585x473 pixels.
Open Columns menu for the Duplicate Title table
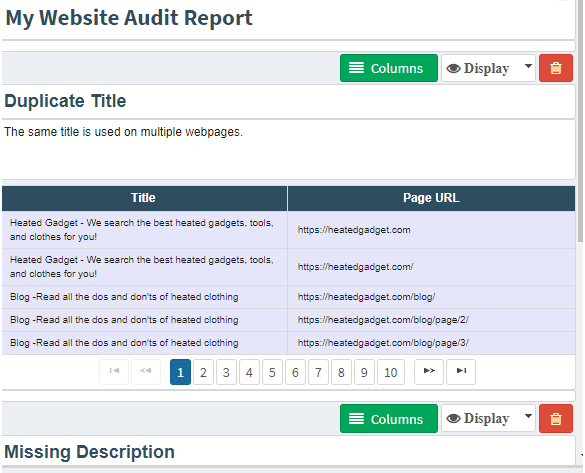pyautogui.click(x=389, y=68)
